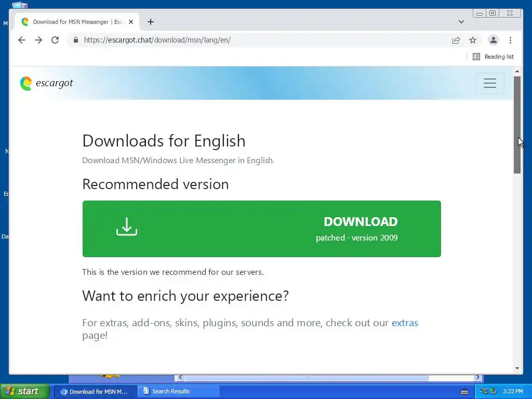Screen dimensions: 532x399
Task: Click the escargot logo
Action: point(46,83)
